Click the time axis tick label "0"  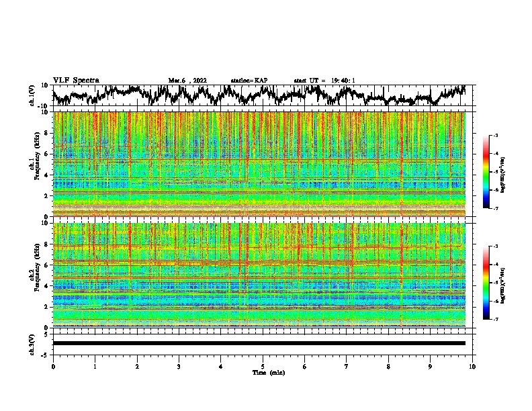(x=53, y=367)
